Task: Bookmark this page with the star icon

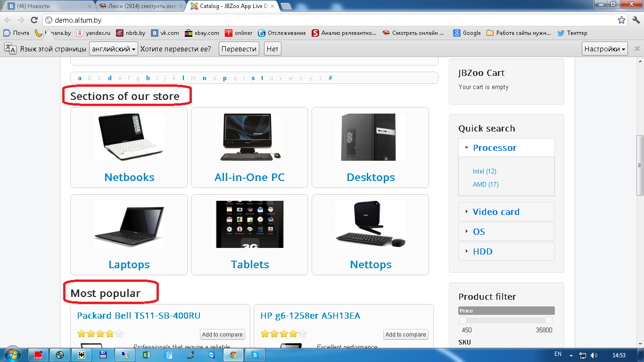Action: coord(621,20)
